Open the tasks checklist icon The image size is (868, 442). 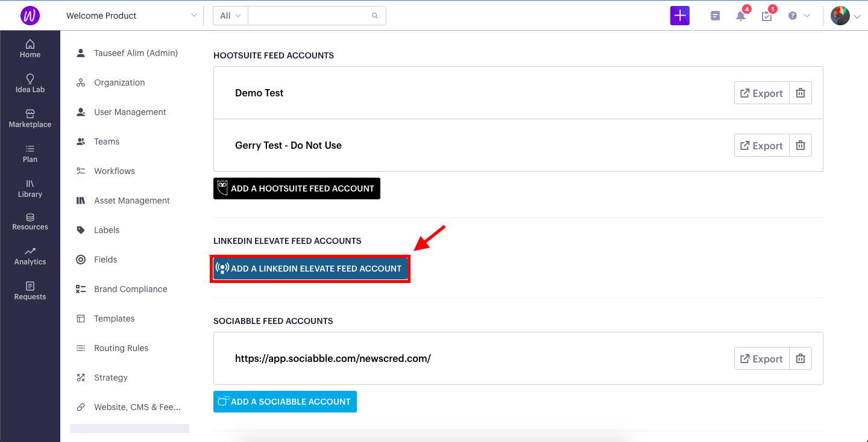click(x=767, y=16)
